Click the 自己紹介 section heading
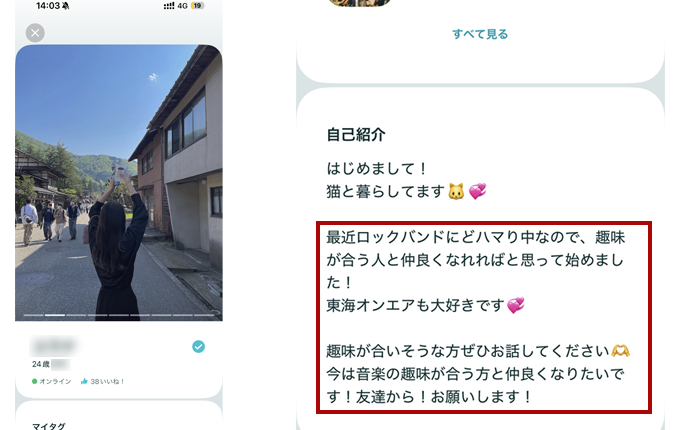Screen dimensions: 690x430 [x=356, y=135]
